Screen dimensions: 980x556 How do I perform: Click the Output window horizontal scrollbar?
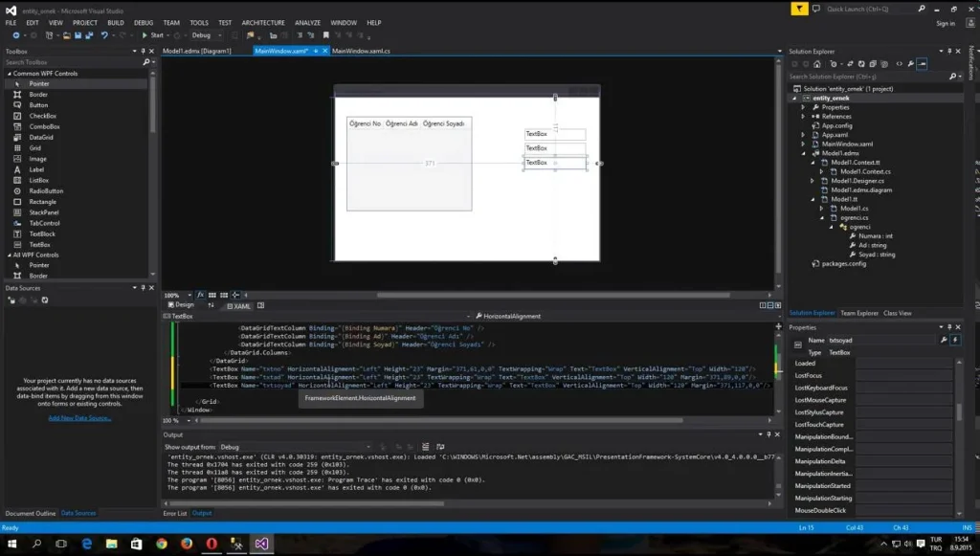(307, 503)
